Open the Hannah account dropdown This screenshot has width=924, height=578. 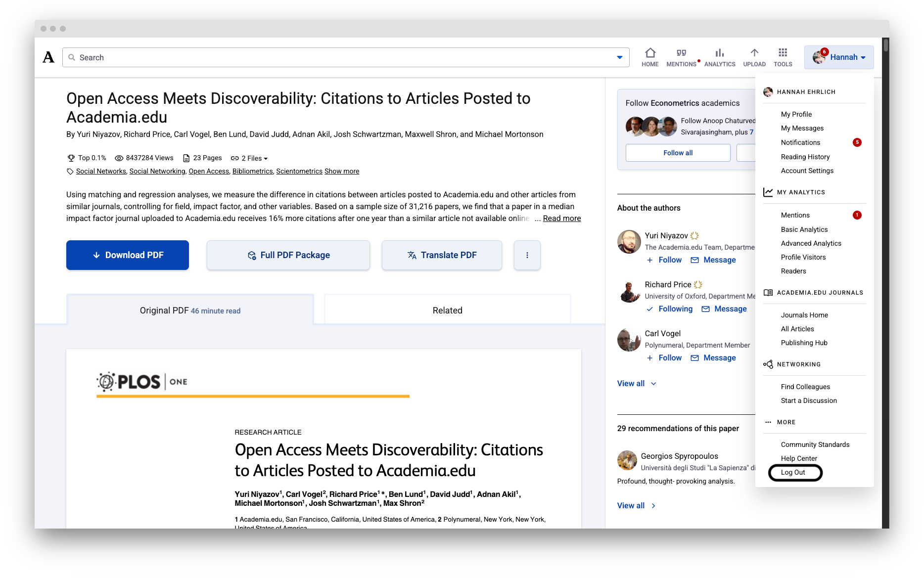click(839, 57)
